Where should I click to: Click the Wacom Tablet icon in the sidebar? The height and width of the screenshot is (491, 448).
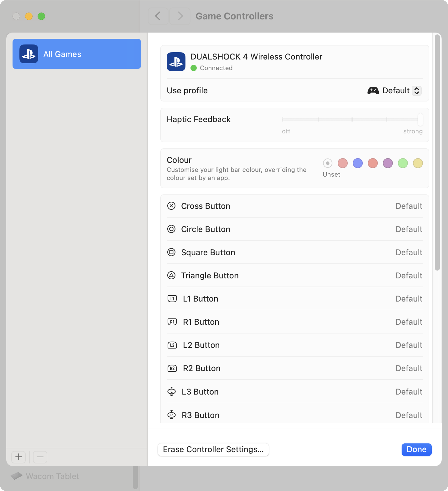pyautogui.click(x=16, y=476)
